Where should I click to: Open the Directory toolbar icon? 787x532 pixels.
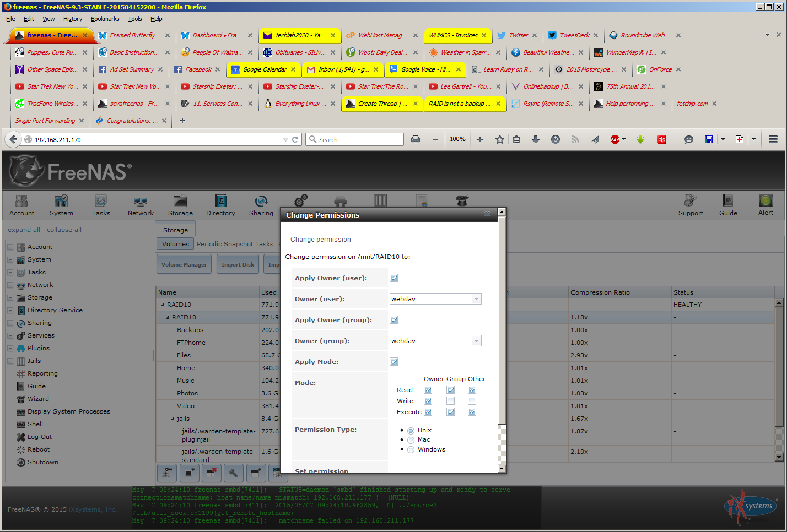[x=220, y=205]
